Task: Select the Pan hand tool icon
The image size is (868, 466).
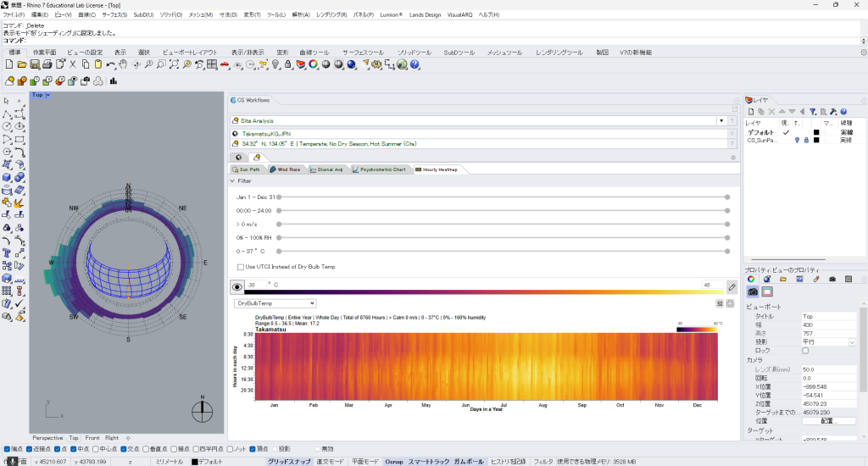Action: [x=123, y=64]
